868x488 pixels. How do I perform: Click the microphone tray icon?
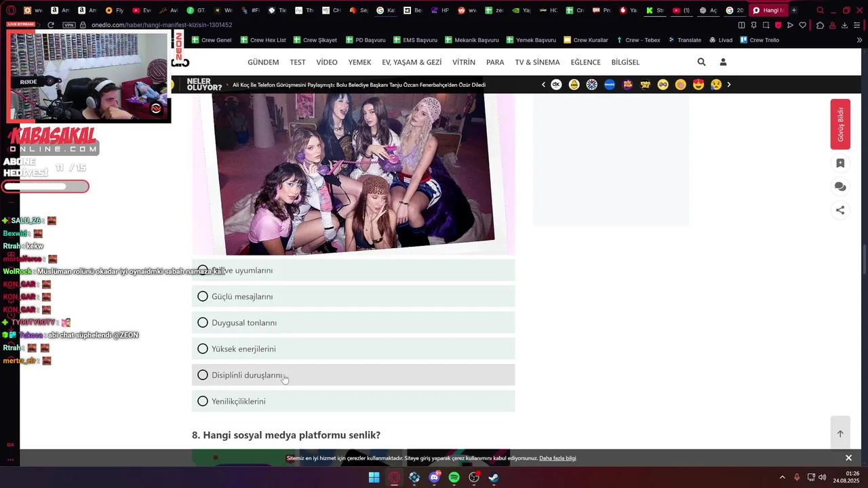[797, 478]
